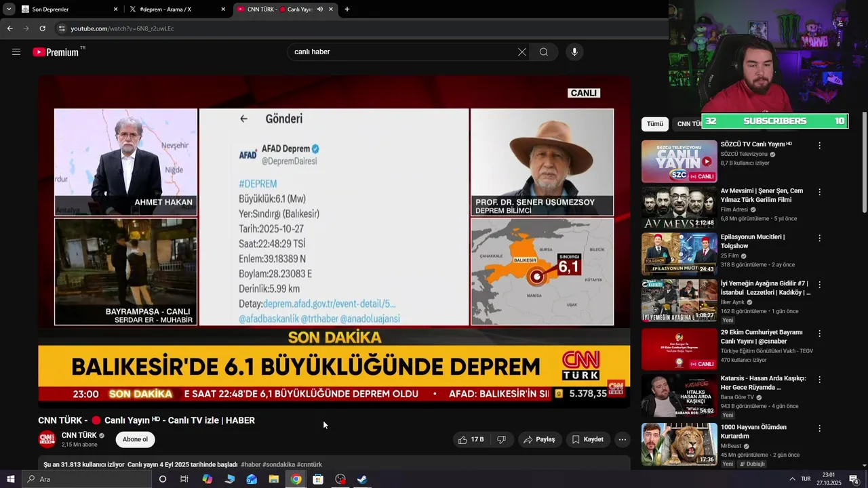Dislike the CNN TÜRK live video
Image resolution: width=868 pixels, height=488 pixels.
(502, 440)
